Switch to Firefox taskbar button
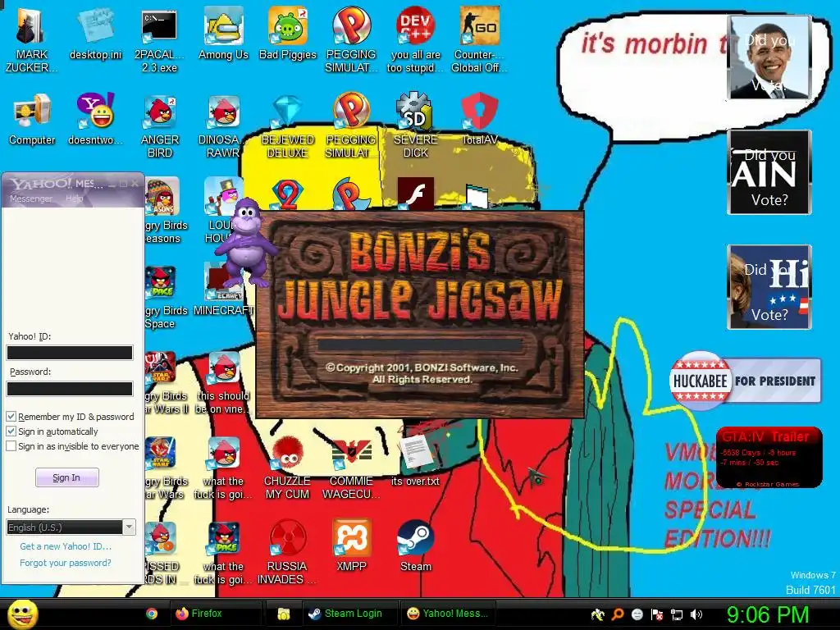Screen dimensions: 840x630 (x=216, y=614)
